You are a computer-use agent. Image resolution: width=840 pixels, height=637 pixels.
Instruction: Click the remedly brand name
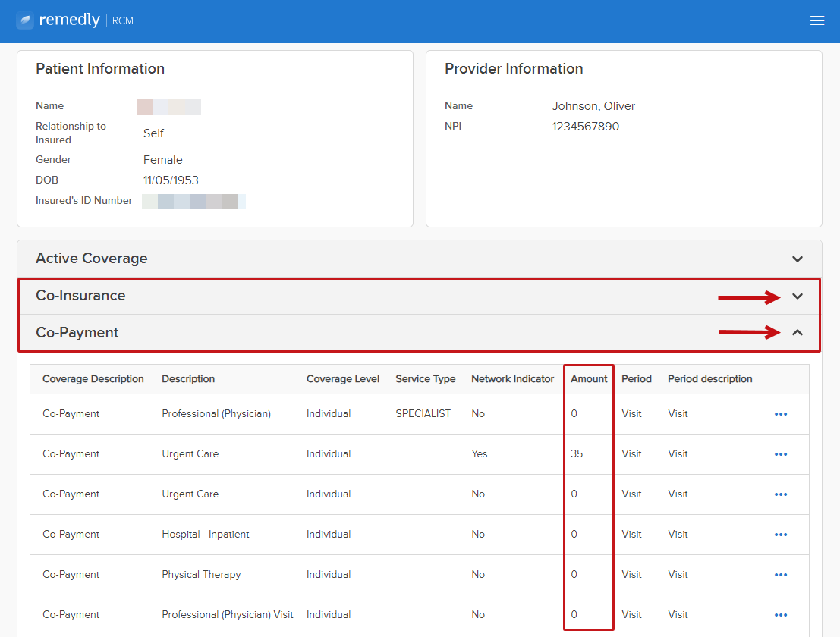tap(70, 20)
